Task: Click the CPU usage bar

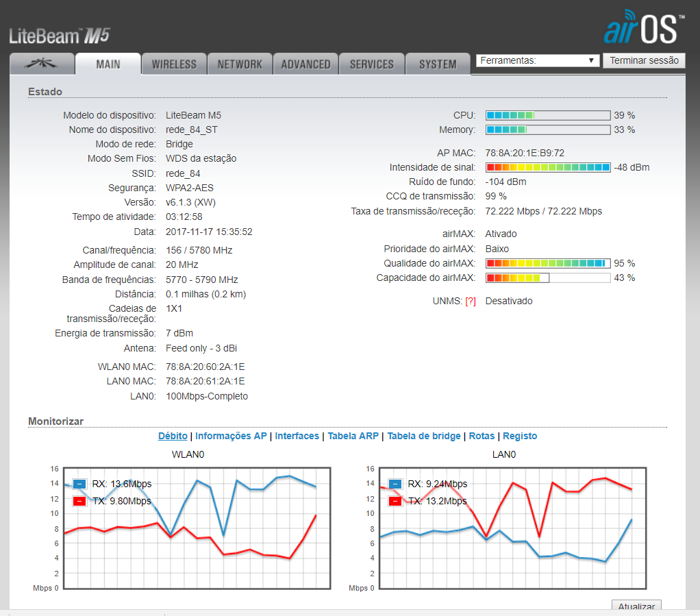Action: click(548, 115)
